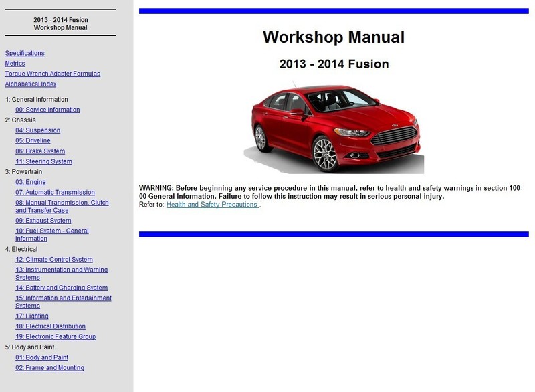
Task: Click the '4: Electrical' heading
Action: click(21, 249)
